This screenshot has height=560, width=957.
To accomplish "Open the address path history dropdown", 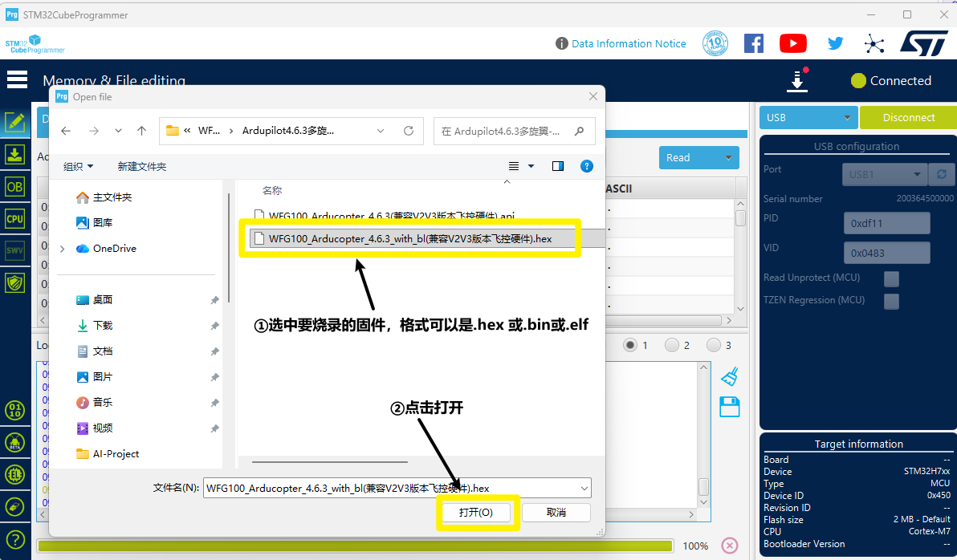I will tap(381, 131).
